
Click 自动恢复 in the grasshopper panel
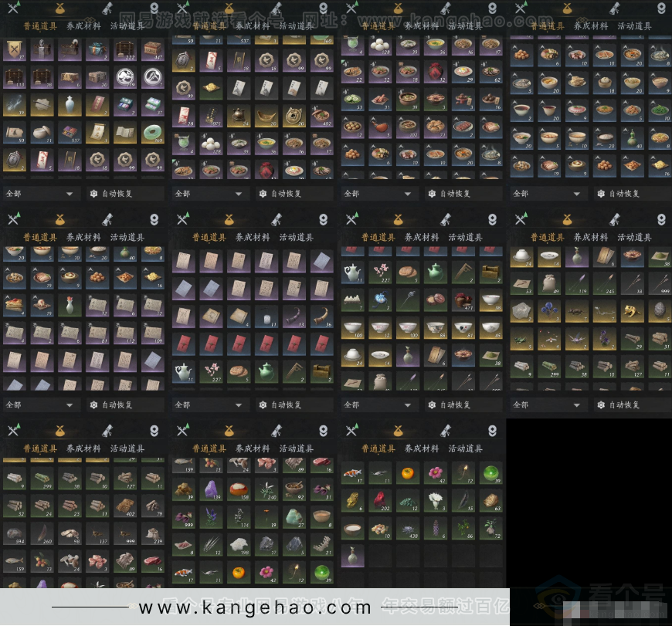point(633,404)
